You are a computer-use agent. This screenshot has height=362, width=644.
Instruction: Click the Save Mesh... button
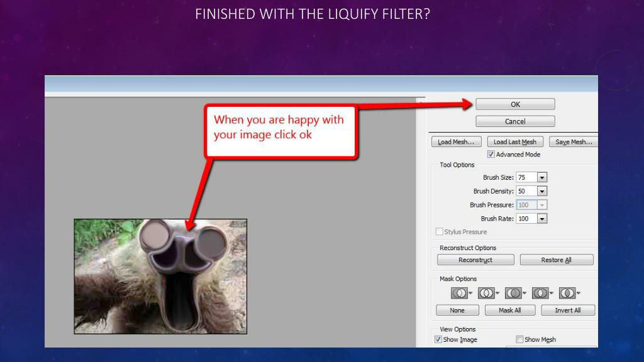tap(574, 141)
